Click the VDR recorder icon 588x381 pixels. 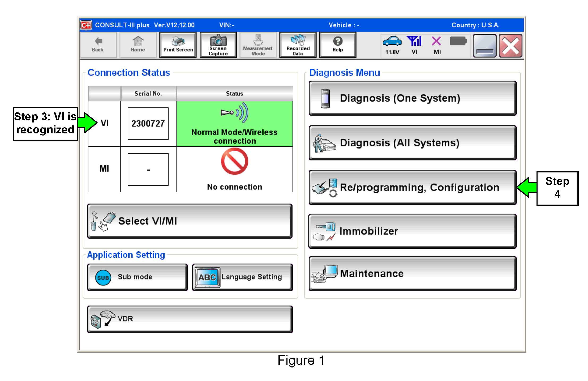(x=102, y=319)
